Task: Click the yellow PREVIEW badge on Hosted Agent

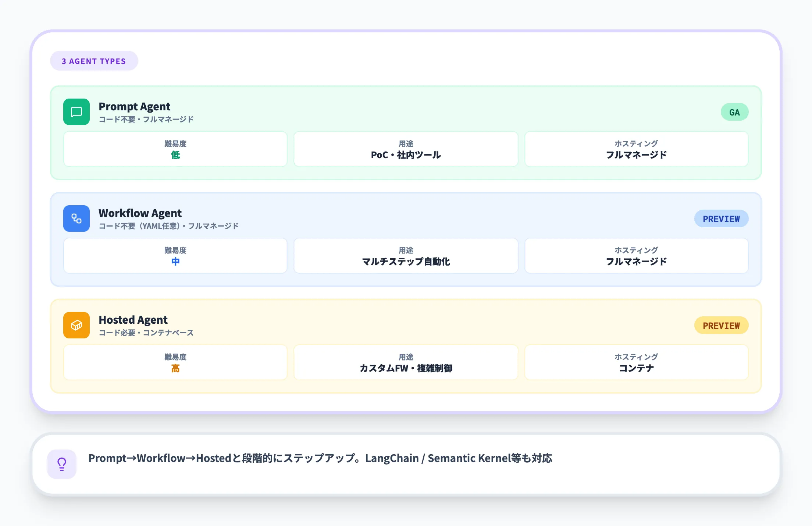Action: [721, 326]
